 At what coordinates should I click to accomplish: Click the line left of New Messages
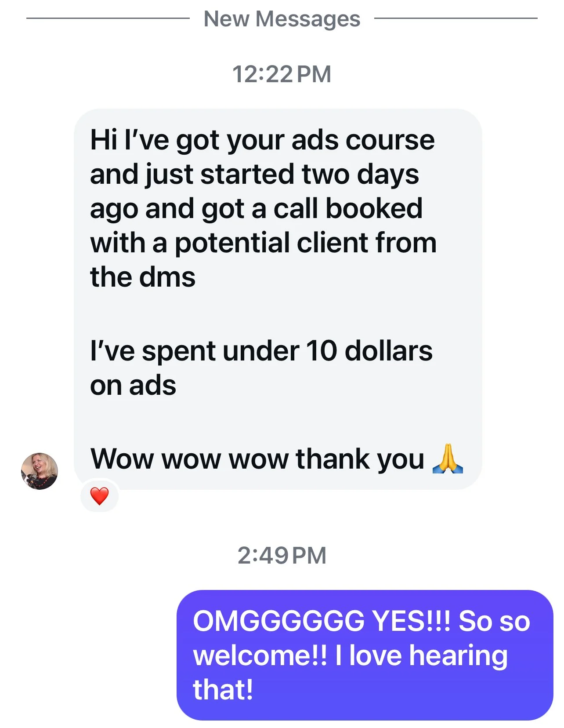click(108, 18)
